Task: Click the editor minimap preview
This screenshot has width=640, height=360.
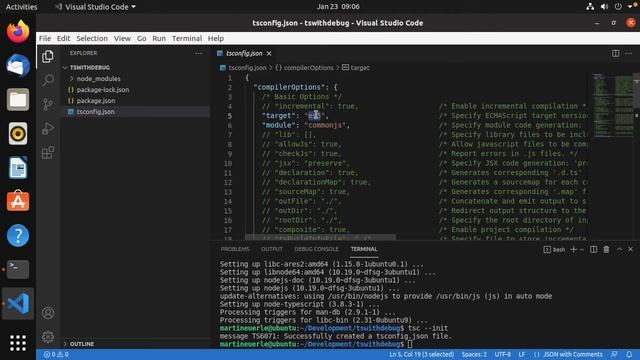Action: click(x=612, y=106)
